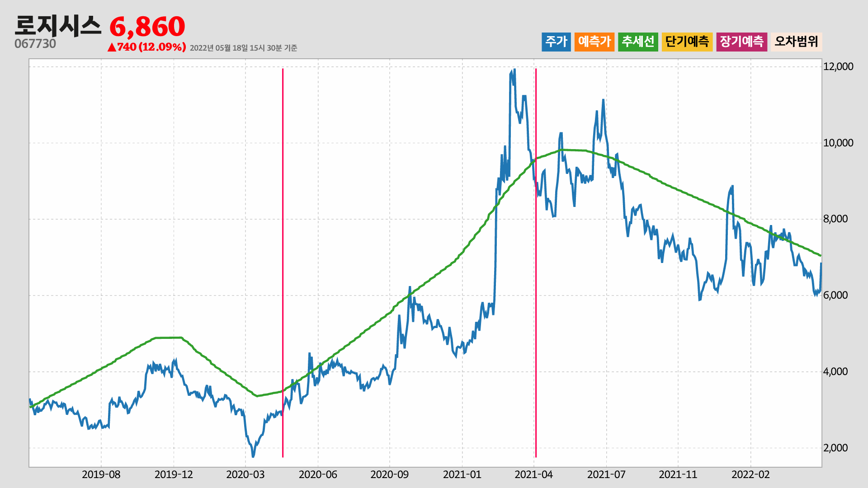This screenshot has width=868, height=488.
Task: Click the x-axis label 2022-02
Action: point(750,474)
